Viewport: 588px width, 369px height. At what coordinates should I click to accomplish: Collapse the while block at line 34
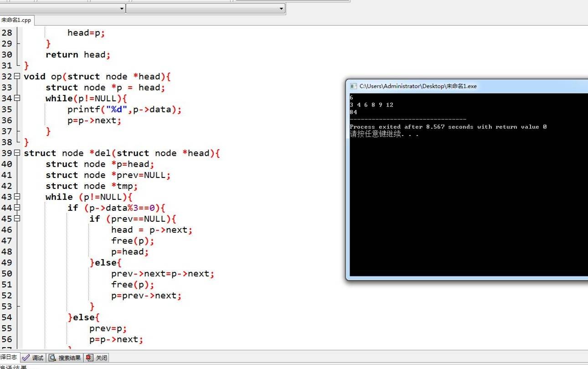[17, 98]
